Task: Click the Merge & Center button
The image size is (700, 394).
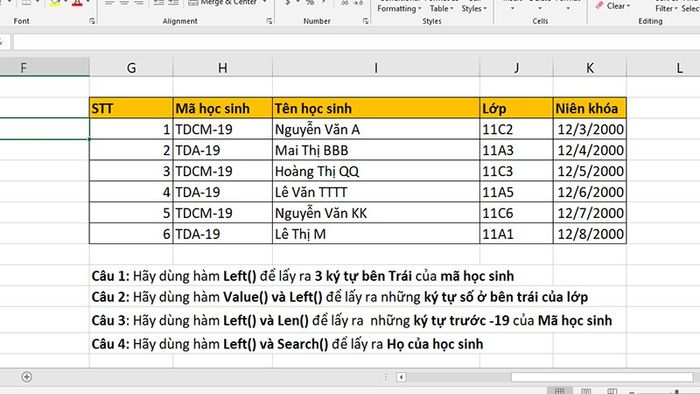Action: (x=222, y=3)
